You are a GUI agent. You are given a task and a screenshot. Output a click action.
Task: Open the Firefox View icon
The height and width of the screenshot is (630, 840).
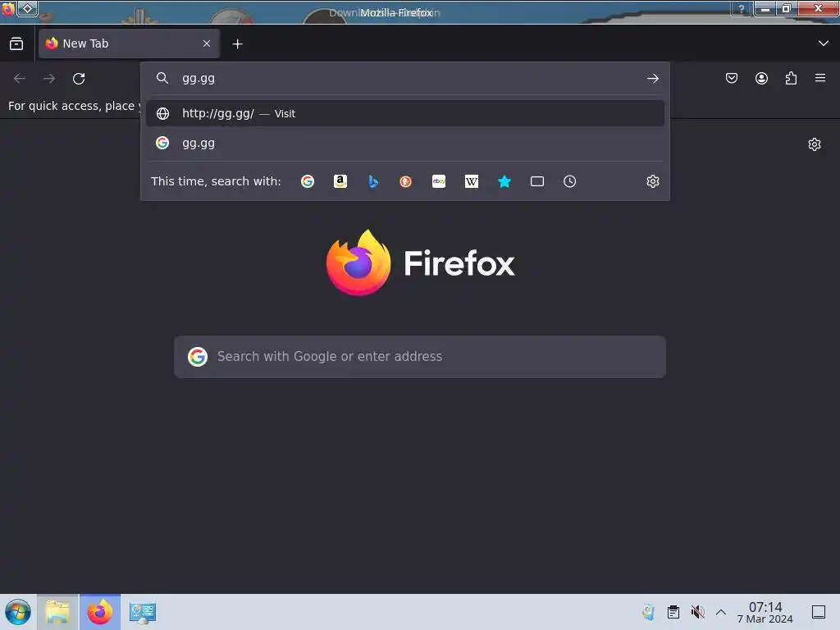pos(16,44)
